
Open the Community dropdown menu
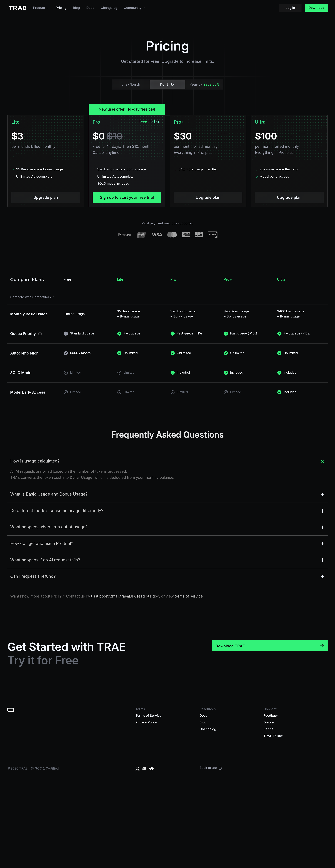pyautogui.click(x=134, y=8)
